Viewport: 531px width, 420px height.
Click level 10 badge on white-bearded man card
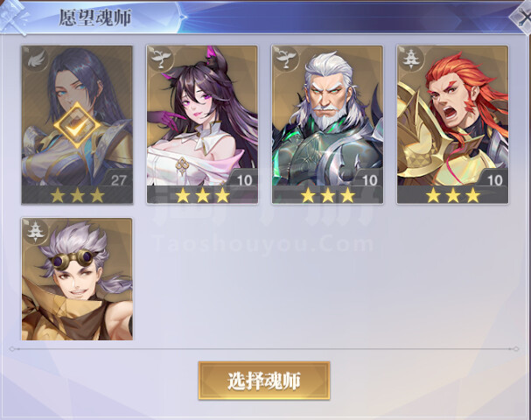click(x=369, y=179)
